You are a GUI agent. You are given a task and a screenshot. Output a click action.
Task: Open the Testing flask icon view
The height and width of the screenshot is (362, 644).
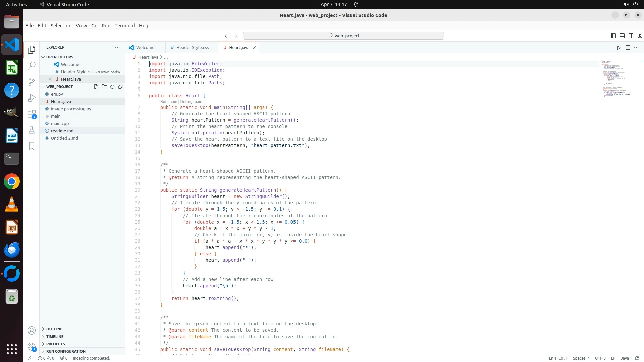click(32, 130)
